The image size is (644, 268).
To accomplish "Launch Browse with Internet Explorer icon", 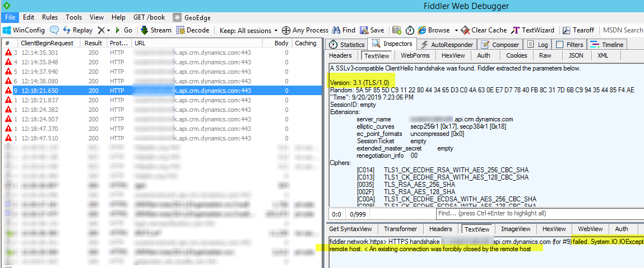I will click(434, 30).
